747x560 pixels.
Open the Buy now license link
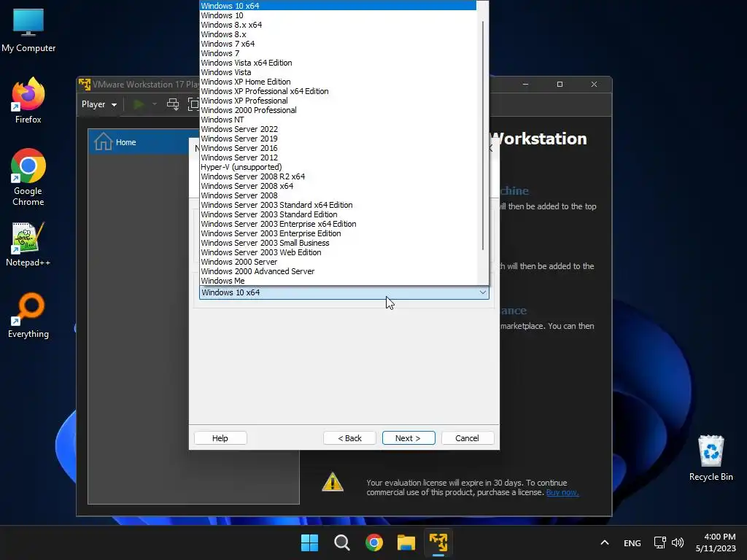562,492
